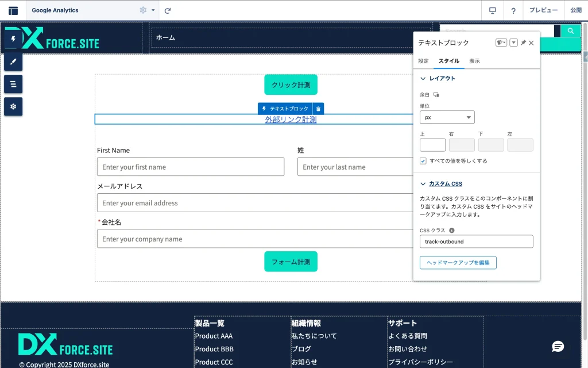Open the Components lightning bolt panel
588x368 pixels.
tap(13, 39)
